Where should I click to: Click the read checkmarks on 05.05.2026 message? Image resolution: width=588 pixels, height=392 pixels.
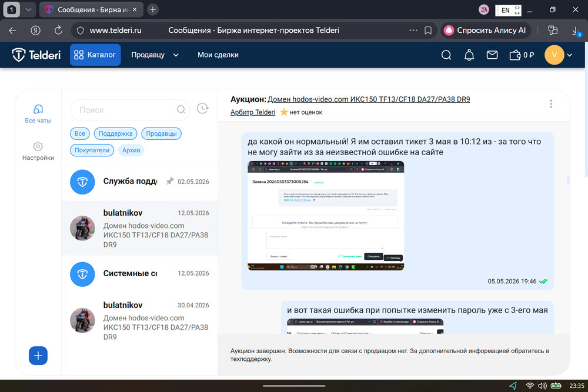(543, 282)
